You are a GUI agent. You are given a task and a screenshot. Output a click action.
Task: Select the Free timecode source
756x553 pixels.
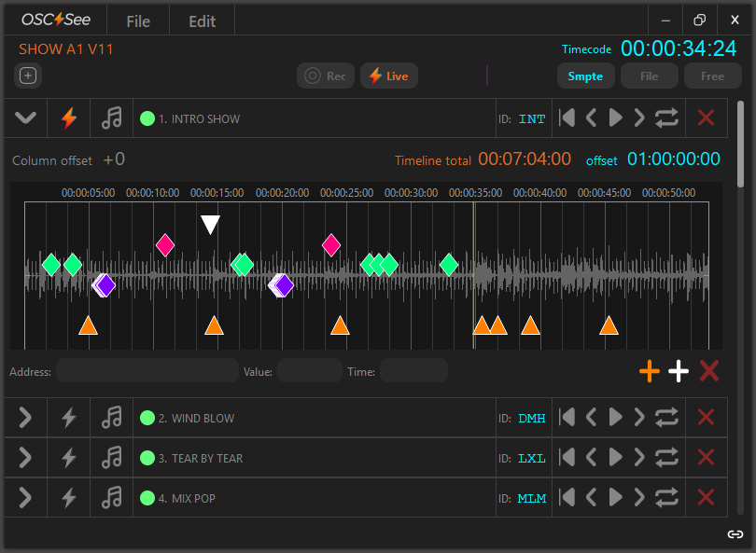(x=713, y=76)
